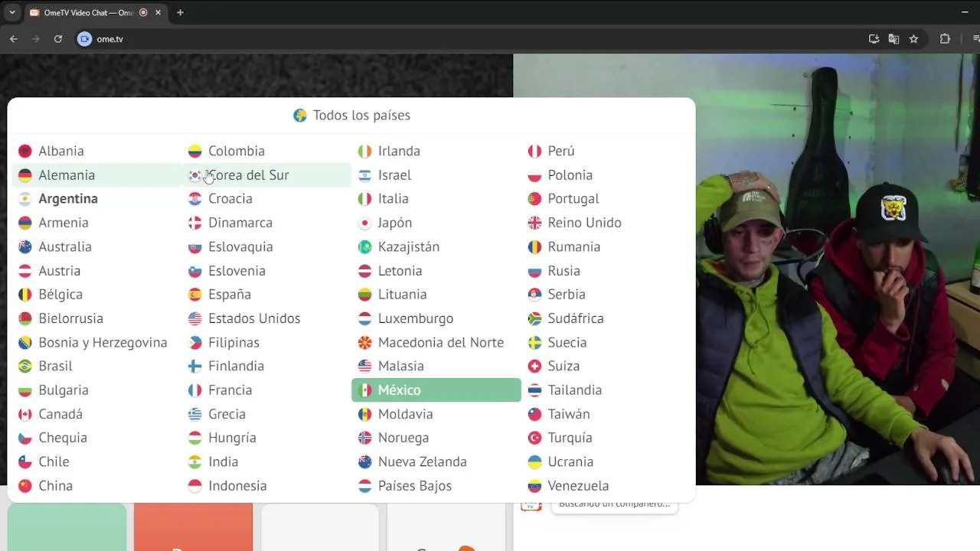
Task: Click the Corea del Sur flag icon
Action: coord(194,175)
